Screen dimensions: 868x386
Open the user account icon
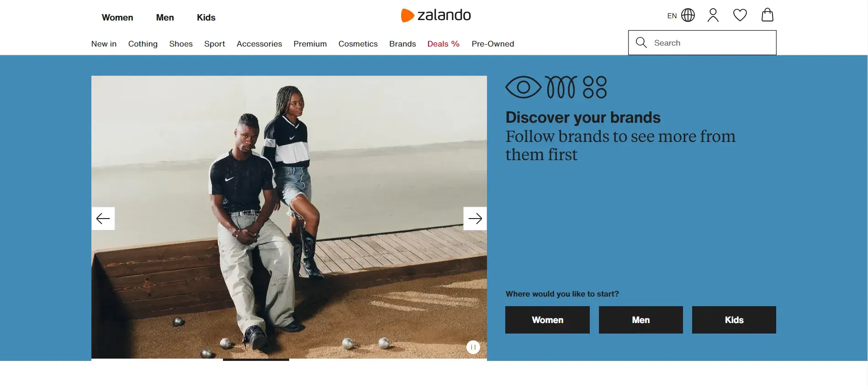click(713, 15)
